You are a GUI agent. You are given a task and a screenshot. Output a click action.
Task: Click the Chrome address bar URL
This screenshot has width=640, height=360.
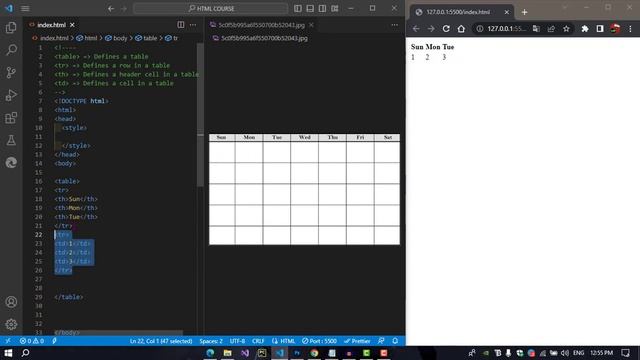tap(506, 29)
